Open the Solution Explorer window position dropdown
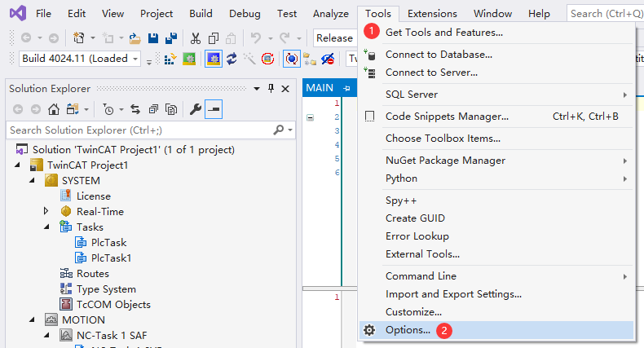This screenshot has height=348, width=644. click(257, 89)
